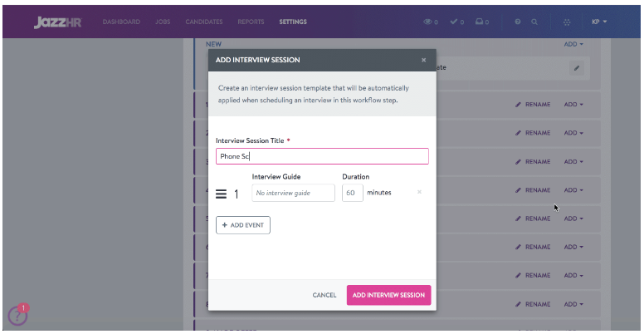
Task: Click the drag handle for event 1
Action: click(221, 194)
